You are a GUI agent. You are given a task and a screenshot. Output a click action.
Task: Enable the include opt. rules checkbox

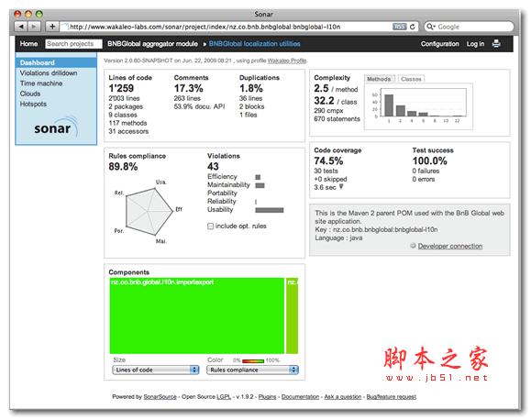pos(210,226)
